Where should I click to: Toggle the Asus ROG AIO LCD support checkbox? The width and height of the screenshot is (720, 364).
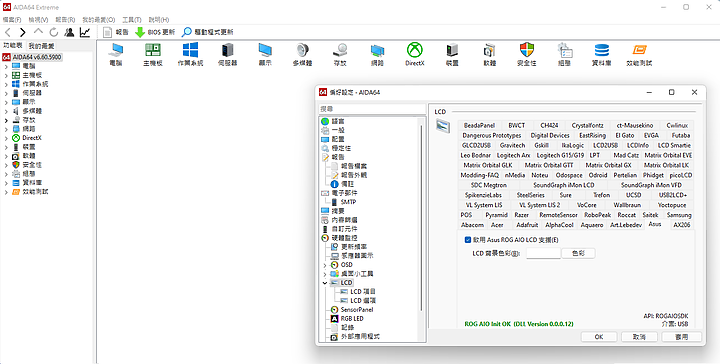(468, 240)
